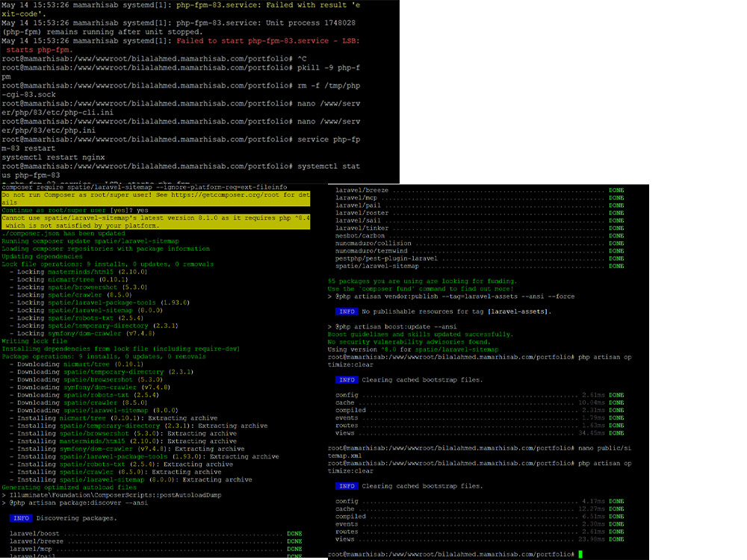Click the 'laravel/sail' DONE row
Image resolution: width=747 pixels, height=560 pixels.
480,220
